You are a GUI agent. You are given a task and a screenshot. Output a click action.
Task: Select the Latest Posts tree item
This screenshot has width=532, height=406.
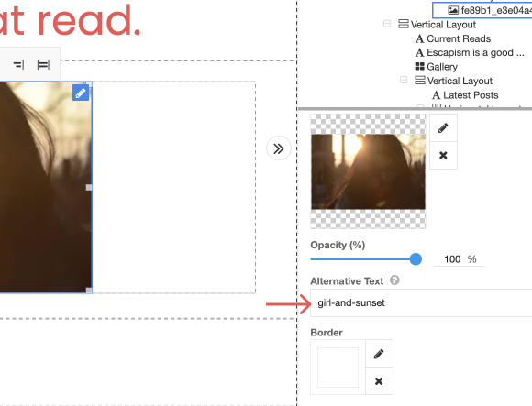coord(465,95)
